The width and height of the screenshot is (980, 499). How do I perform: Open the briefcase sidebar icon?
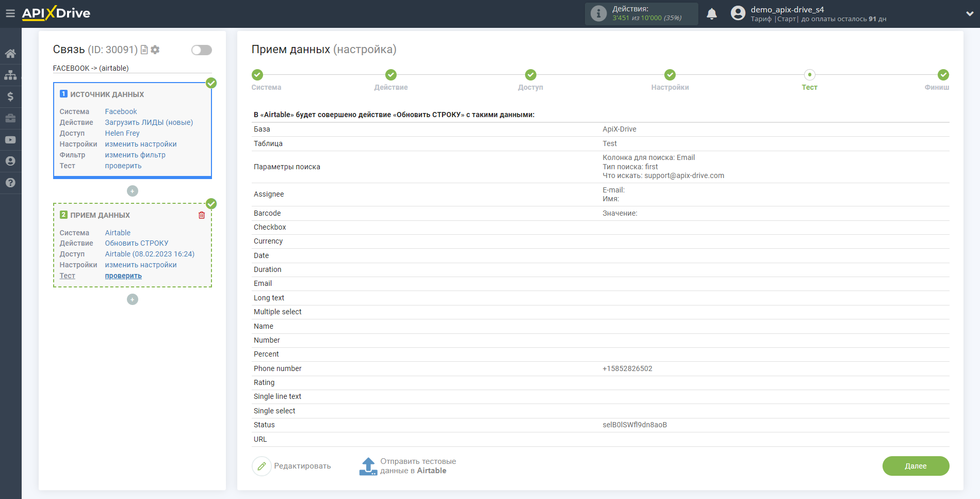10,118
